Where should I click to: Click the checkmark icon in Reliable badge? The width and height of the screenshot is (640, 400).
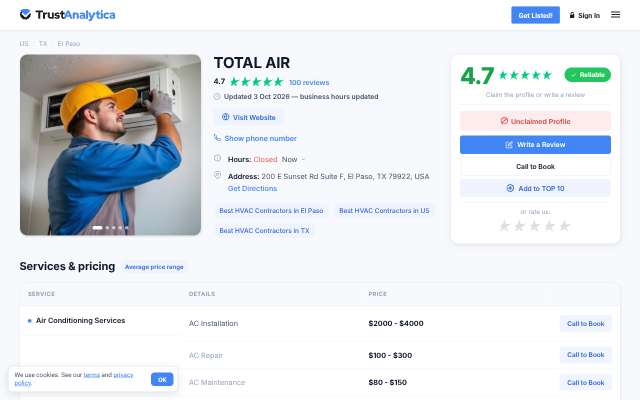[573, 75]
